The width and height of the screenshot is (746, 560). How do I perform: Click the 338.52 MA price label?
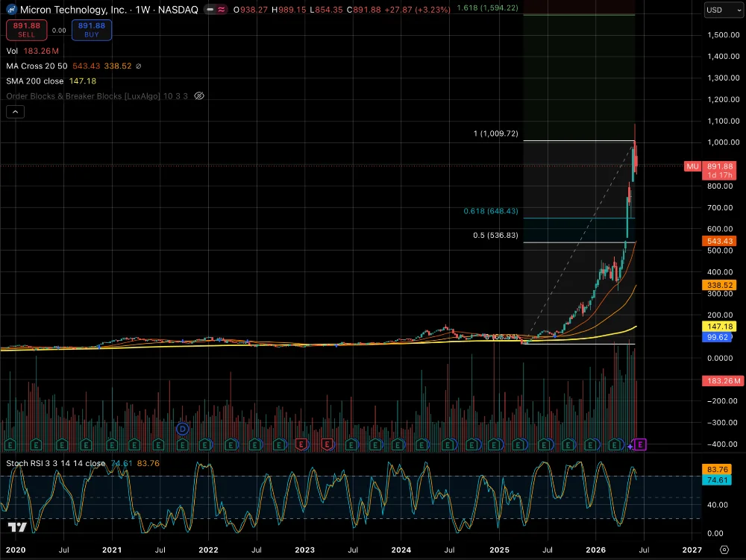[719, 286]
